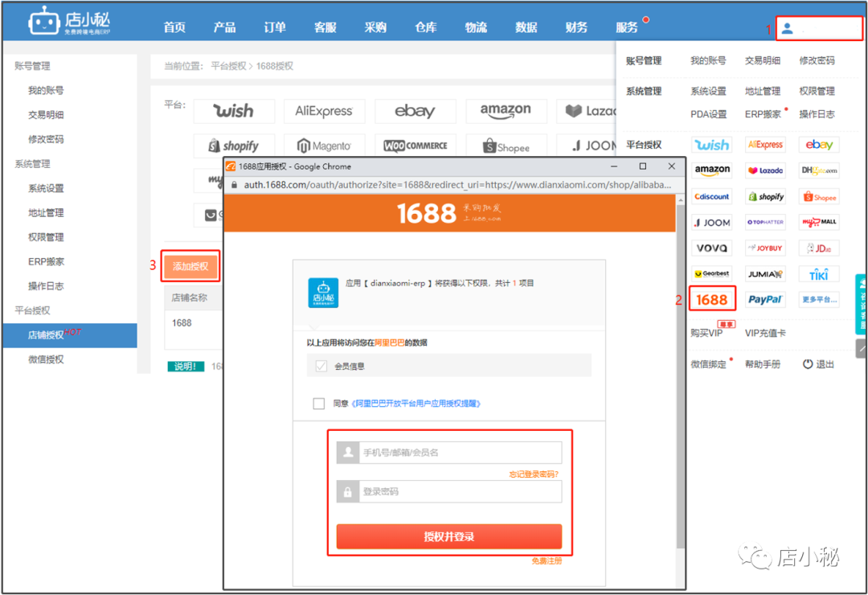Select the Wish platform icon

point(711,144)
